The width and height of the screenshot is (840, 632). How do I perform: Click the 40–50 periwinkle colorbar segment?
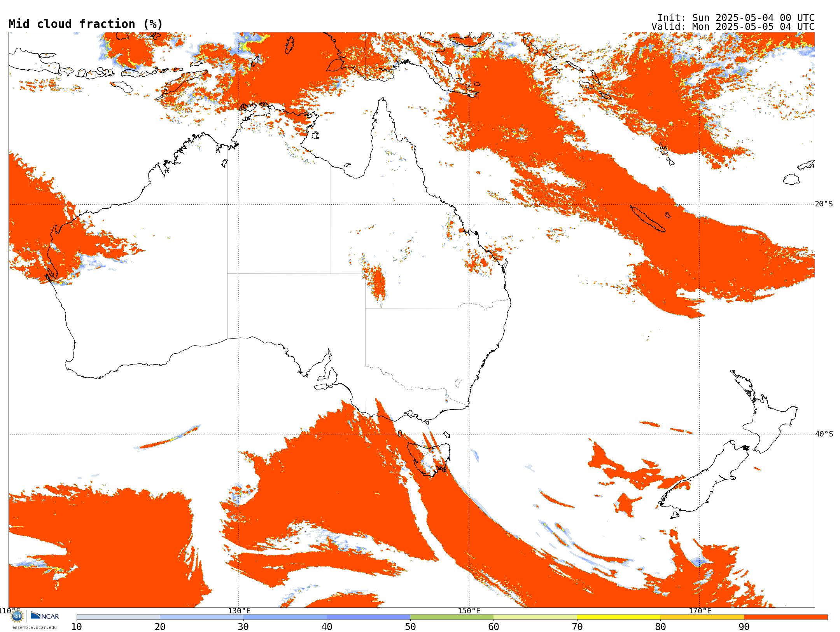(368, 617)
